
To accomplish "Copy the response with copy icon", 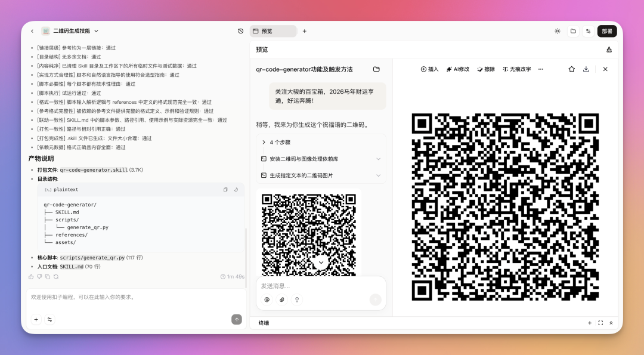I will coord(48,277).
